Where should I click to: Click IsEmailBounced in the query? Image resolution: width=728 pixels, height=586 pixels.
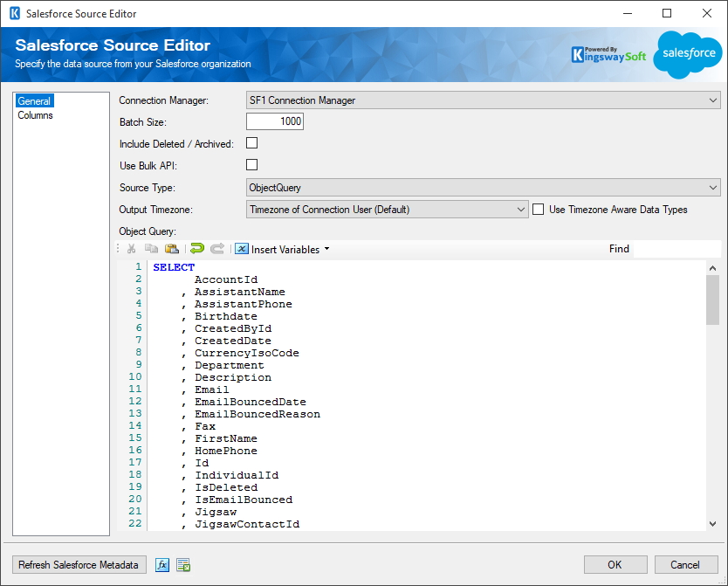(244, 500)
